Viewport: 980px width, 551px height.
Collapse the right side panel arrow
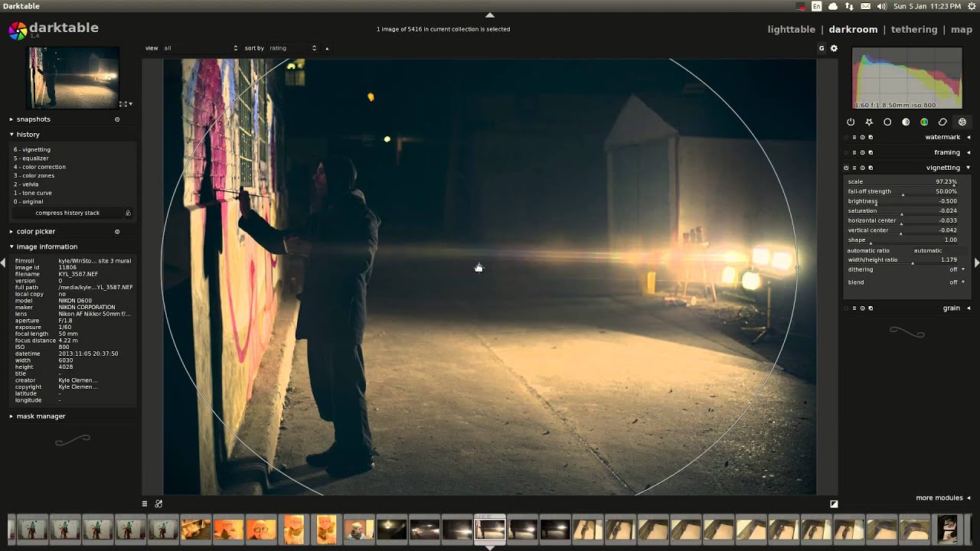click(x=976, y=262)
